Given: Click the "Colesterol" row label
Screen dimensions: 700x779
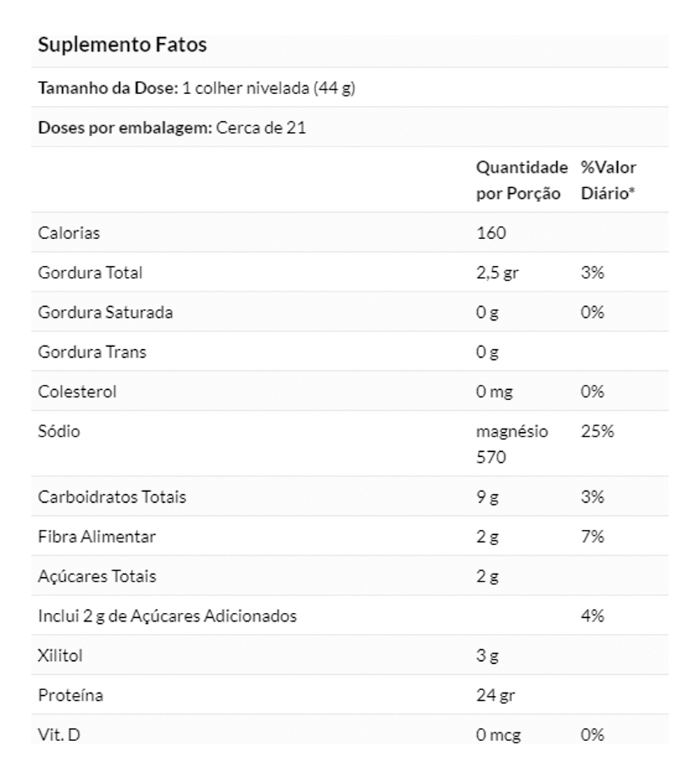Looking at the screenshot, I should 77,391.
